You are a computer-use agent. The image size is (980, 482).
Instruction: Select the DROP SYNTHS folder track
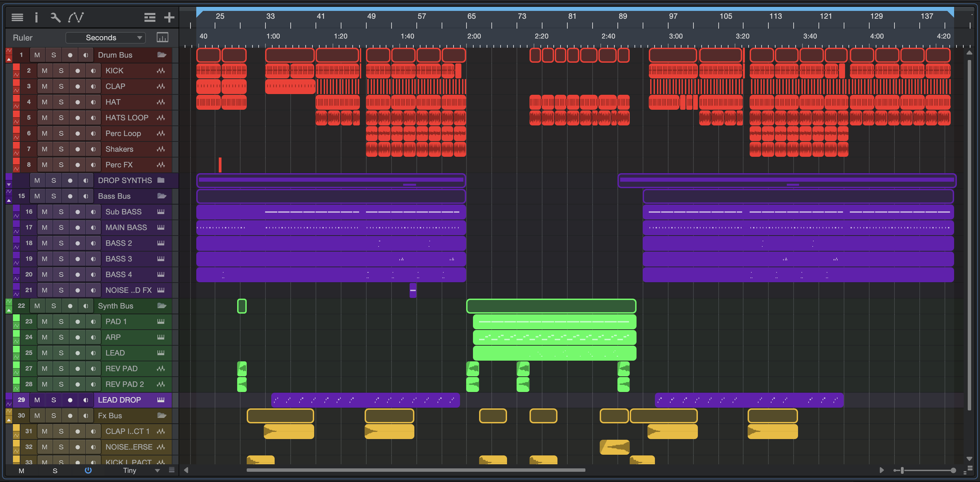pyautogui.click(x=125, y=180)
